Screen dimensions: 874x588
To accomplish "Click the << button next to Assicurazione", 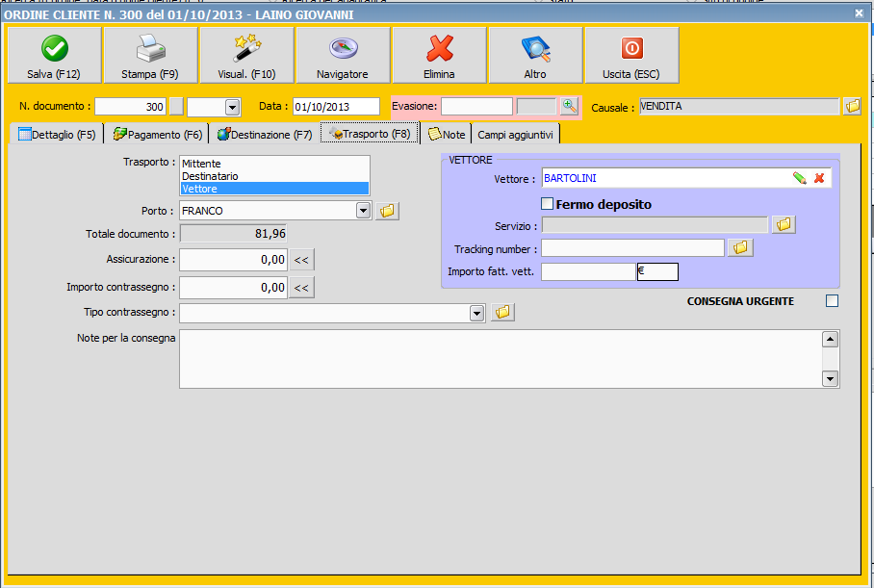I will (x=302, y=260).
